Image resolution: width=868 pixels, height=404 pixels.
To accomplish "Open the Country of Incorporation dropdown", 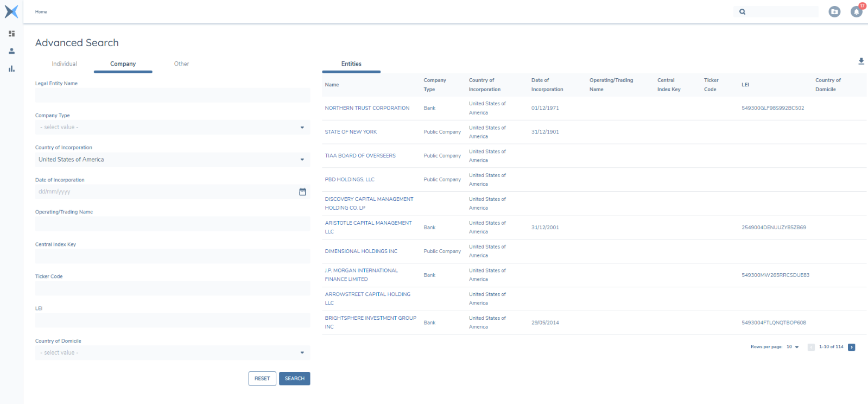I will 173,160.
